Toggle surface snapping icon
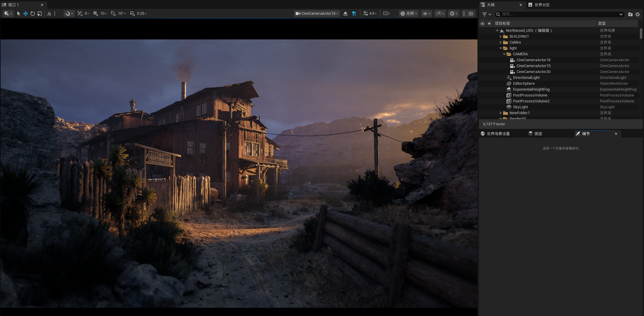The height and width of the screenshot is (316, 644). click(80, 14)
